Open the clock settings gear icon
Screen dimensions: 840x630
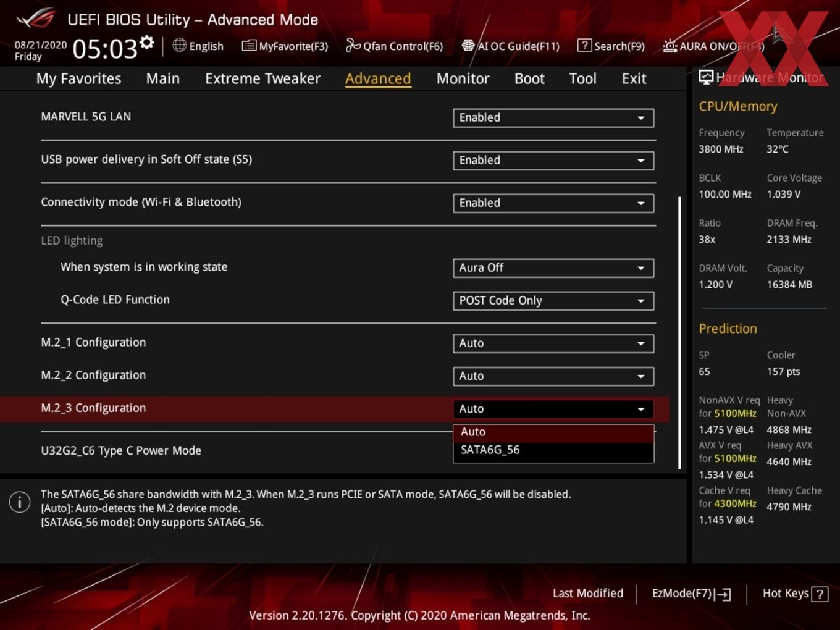coord(146,43)
